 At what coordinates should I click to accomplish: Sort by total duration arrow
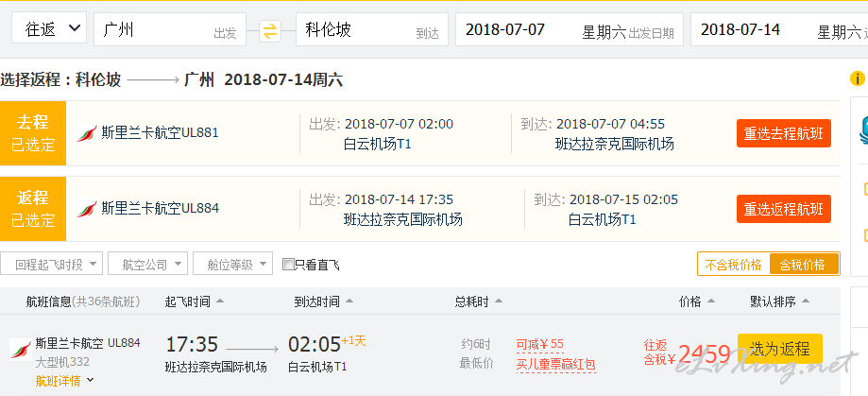(498, 301)
